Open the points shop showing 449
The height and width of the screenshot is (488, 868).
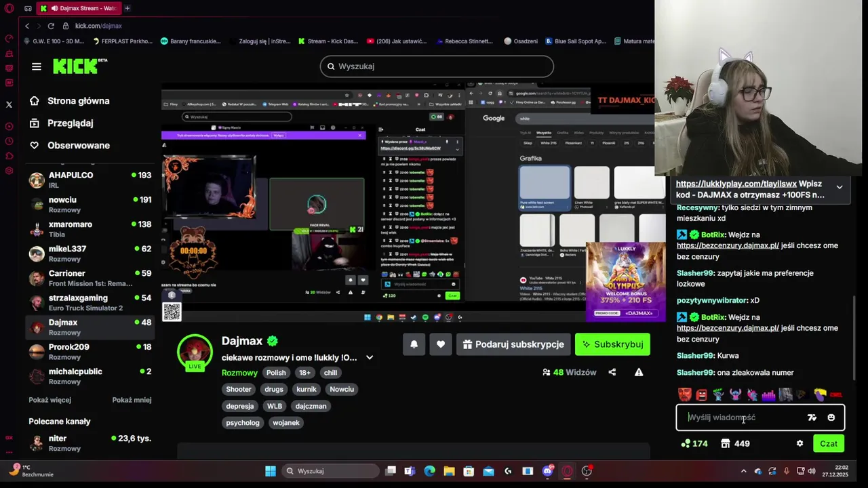(735, 443)
